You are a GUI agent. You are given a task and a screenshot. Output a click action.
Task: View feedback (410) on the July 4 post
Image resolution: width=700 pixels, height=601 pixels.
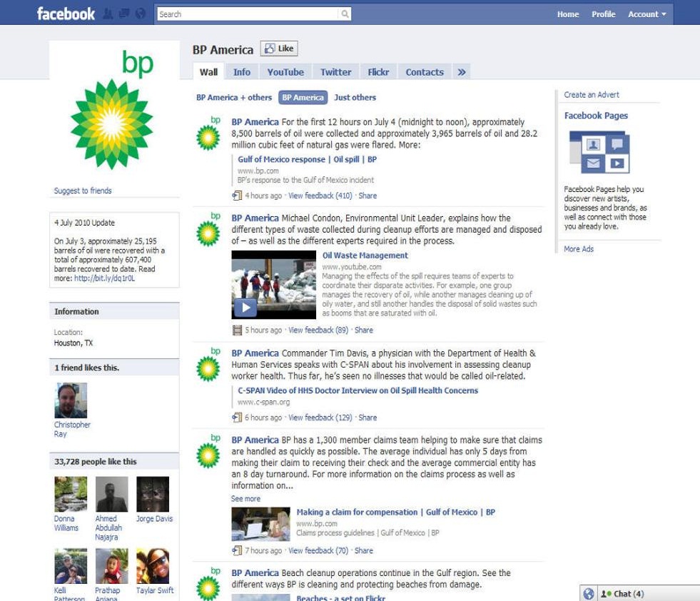(320, 196)
